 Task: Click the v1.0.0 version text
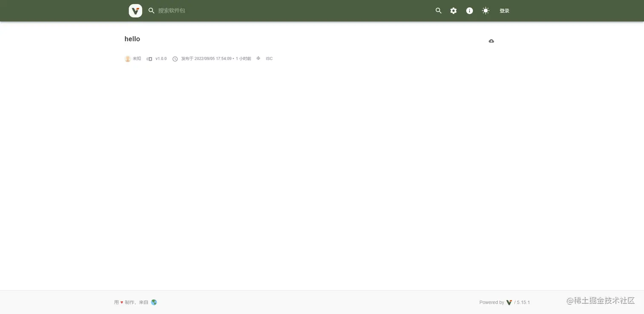pyautogui.click(x=161, y=59)
